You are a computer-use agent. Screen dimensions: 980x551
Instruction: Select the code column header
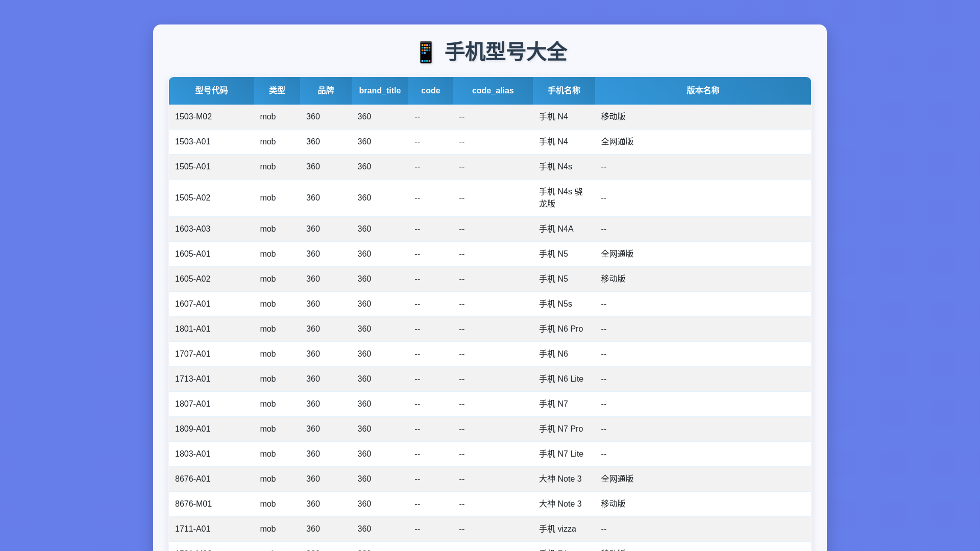(x=431, y=91)
